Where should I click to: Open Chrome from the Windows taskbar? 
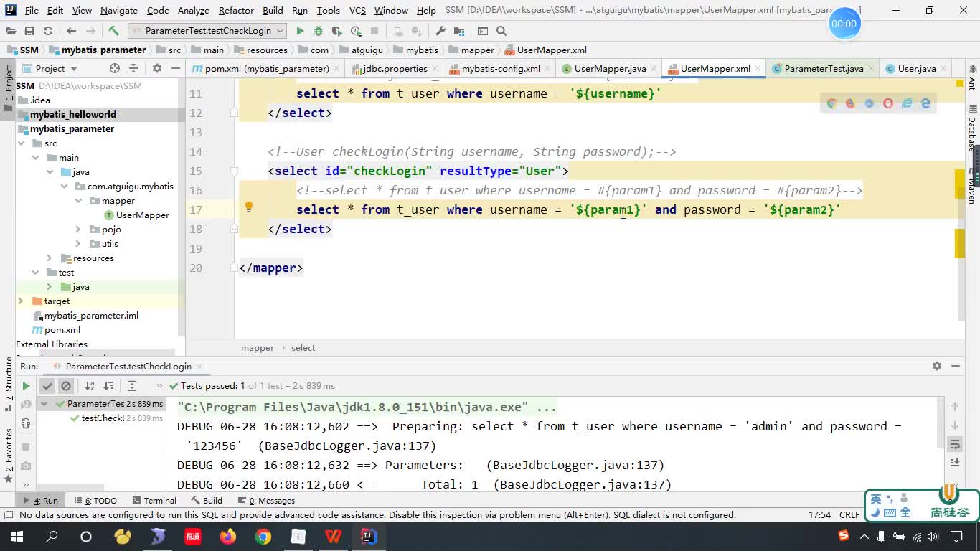pos(263,537)
